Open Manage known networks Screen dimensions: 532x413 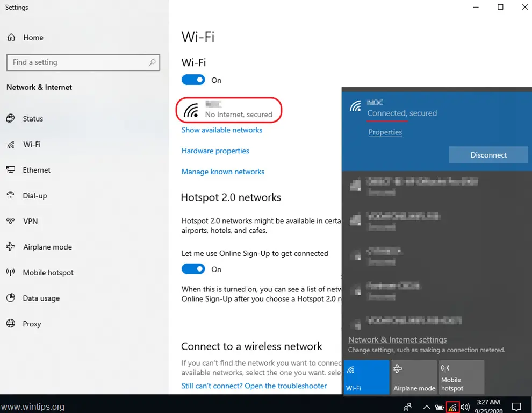pos(223,172)
